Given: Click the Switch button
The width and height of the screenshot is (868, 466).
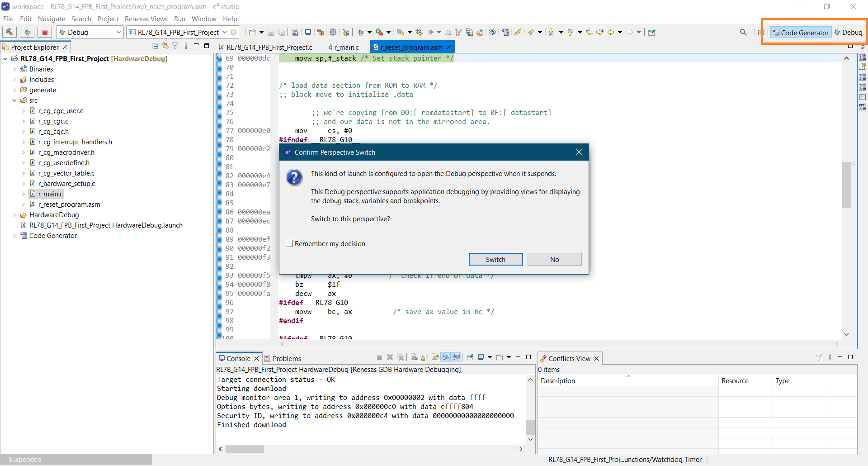Looking at the screenshot, I should point(495,259).
